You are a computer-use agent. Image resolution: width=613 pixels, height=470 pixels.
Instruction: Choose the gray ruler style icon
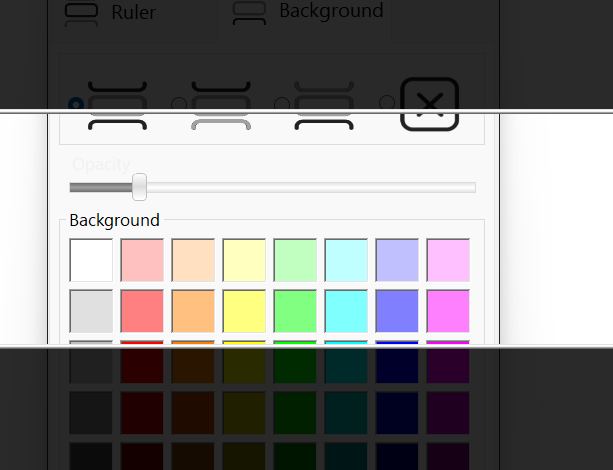click(220, 104)
